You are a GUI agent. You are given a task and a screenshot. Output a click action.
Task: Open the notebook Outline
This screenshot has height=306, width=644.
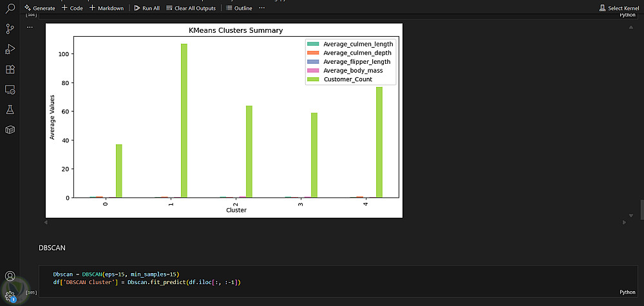[239, 8]
